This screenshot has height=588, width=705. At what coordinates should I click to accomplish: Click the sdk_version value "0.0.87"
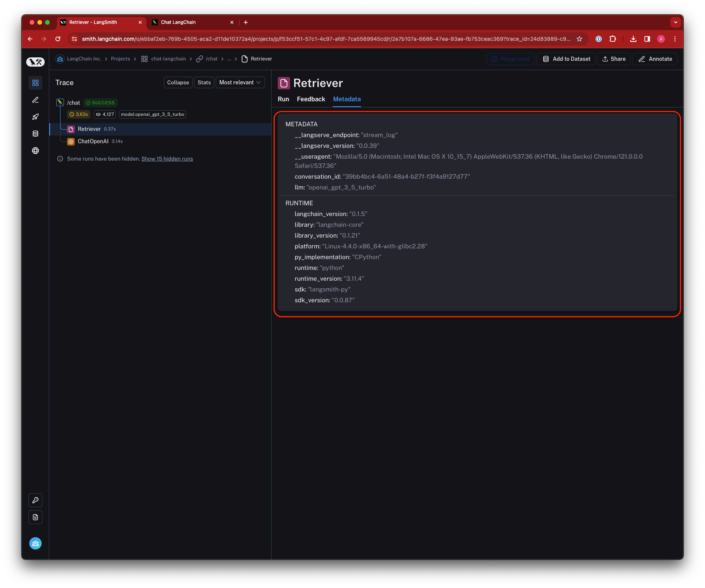click(343, 300)
